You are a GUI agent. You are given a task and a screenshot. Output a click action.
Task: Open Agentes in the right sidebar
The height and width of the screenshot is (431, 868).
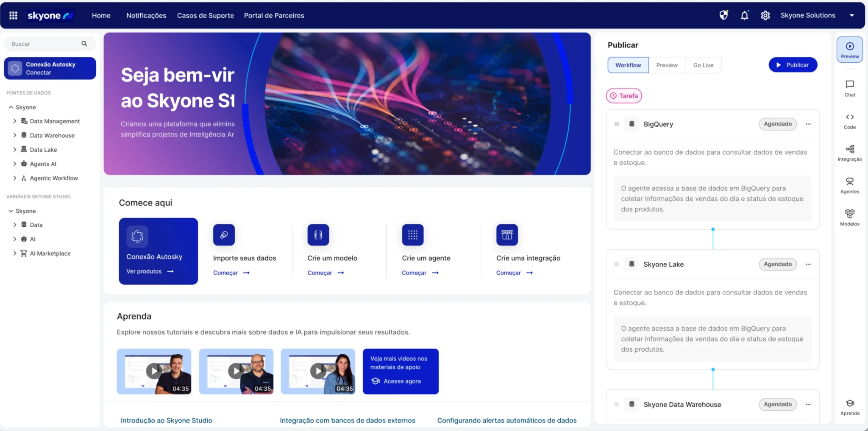click(x=849, y=186)
